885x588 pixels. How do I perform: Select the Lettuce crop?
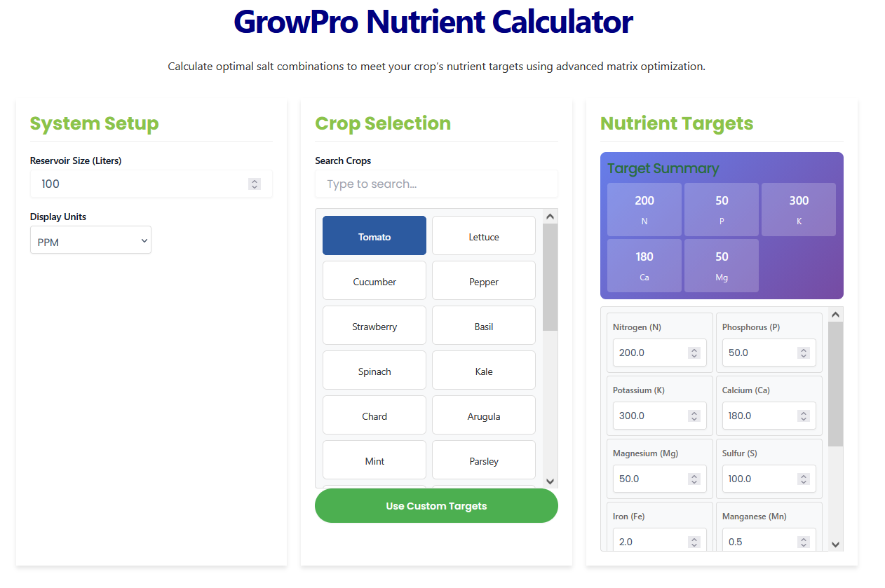click(483, 235)
